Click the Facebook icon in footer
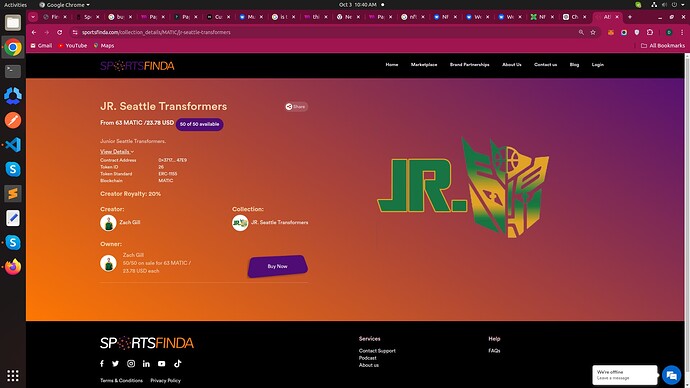The height and width of the screenshot is (388, 690). (102, 364)
